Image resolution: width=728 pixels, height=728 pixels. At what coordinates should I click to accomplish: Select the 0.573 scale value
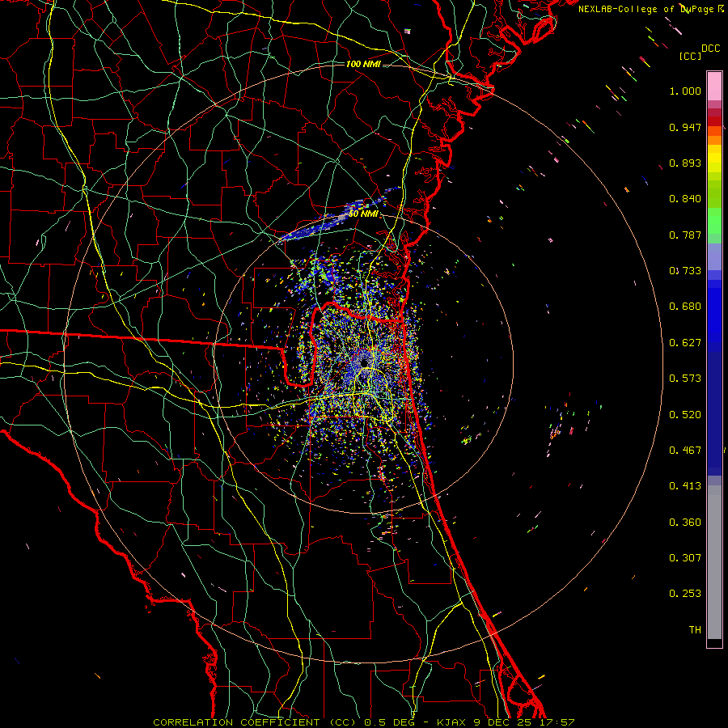point(685,379)
